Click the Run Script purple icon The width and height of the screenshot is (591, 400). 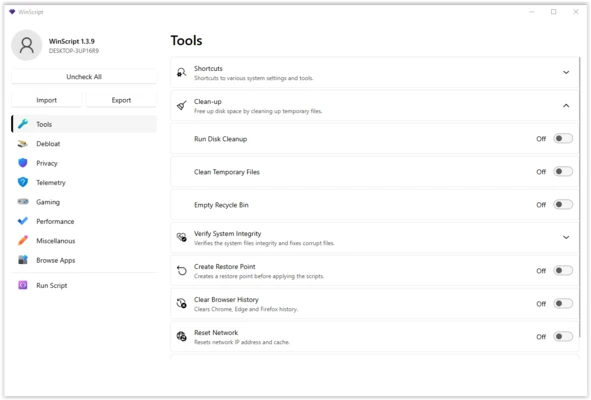pyautogui.click(x=23, y=285)
